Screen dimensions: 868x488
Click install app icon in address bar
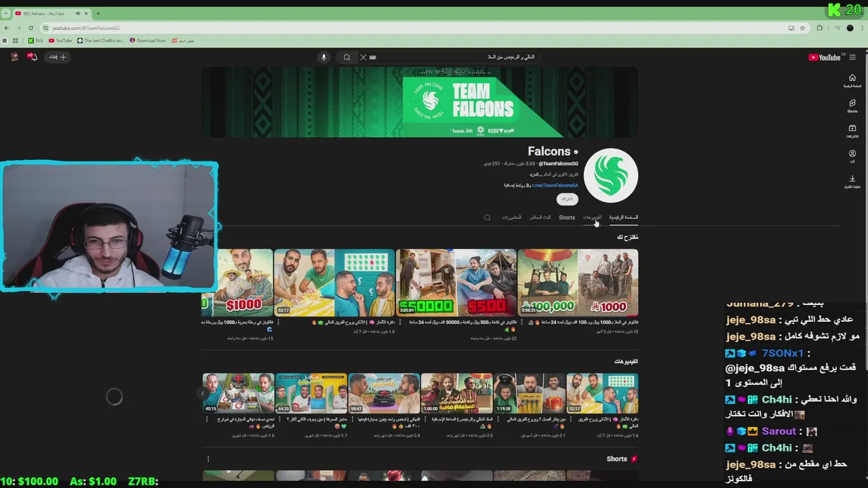(x=791, y=28)
